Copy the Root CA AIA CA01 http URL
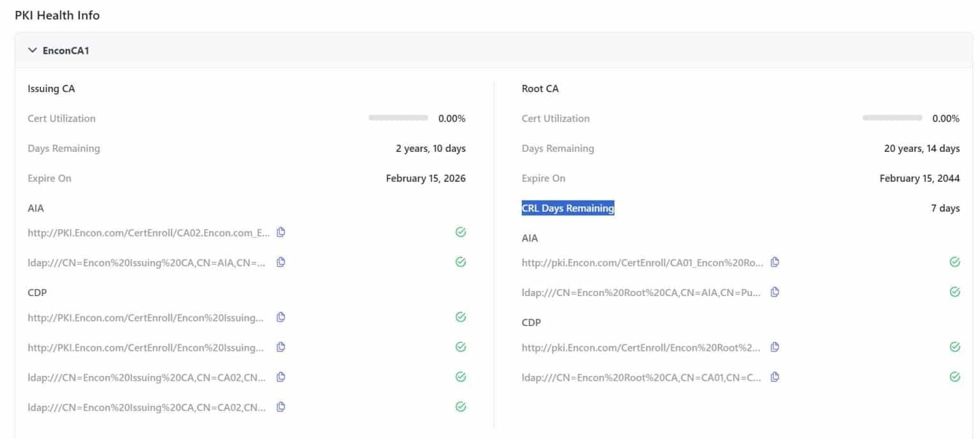980x439 pixels. pyautogui.click(x=775, y=262)
